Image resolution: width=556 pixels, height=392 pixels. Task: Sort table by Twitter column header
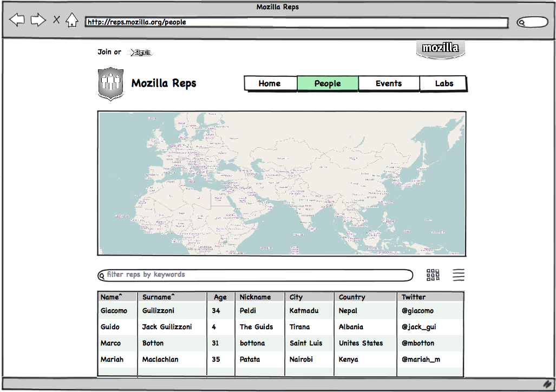(414, 297)
